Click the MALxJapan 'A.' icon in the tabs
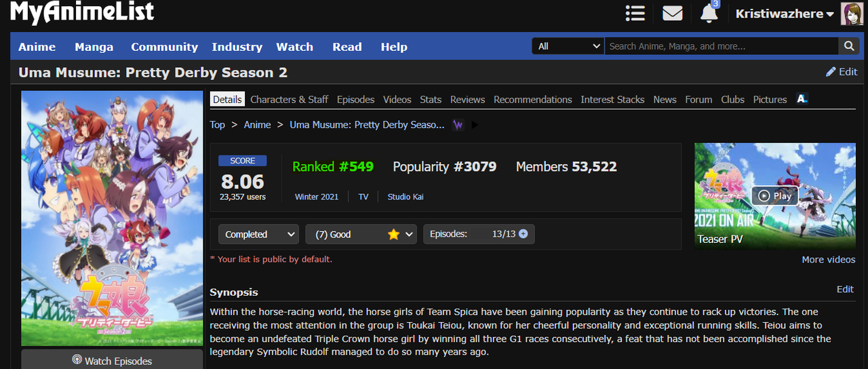Image resolution: width=868 pixels, height=369 pixels. 802,99
